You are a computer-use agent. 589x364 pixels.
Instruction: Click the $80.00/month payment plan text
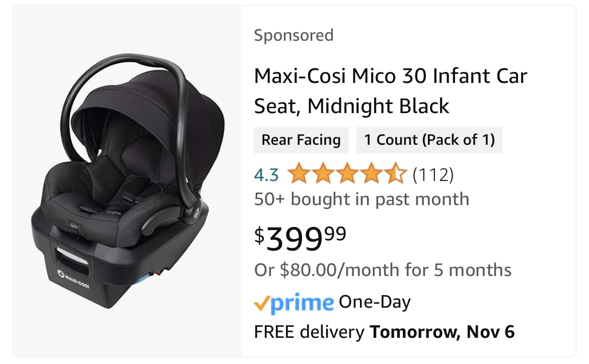383,270
